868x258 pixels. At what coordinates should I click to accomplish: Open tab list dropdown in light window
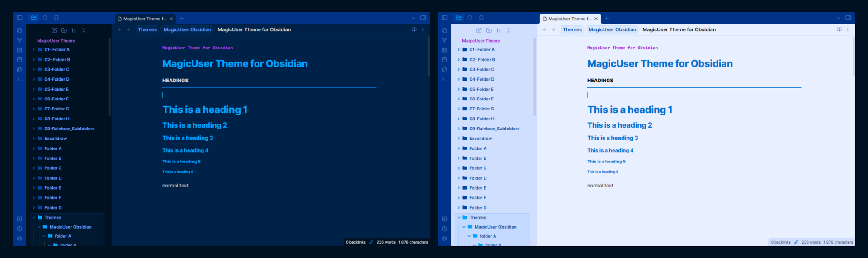point(838,18)
